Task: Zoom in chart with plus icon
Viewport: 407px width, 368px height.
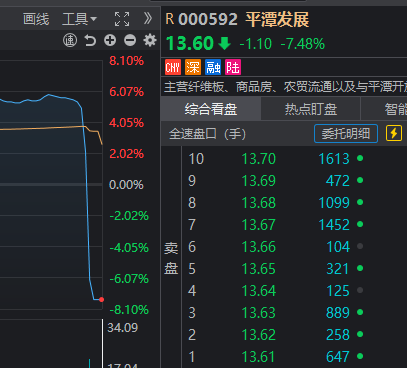Action: click(x=110, y=41)
